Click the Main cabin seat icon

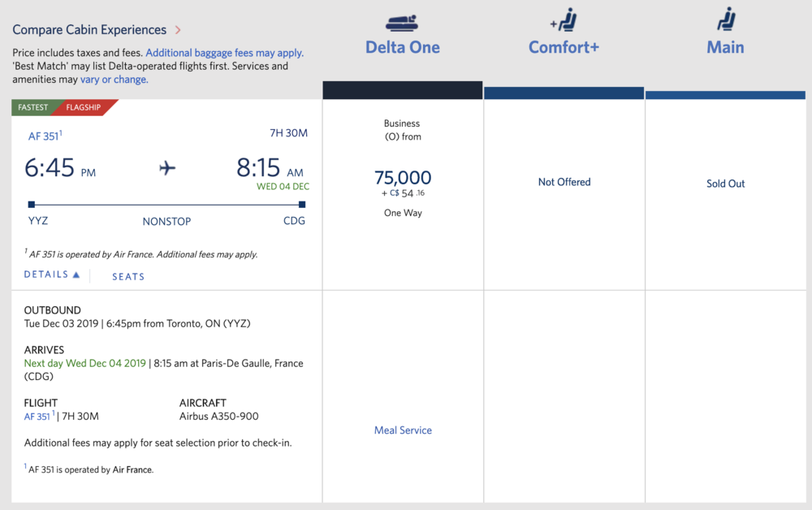click(725, 19)
